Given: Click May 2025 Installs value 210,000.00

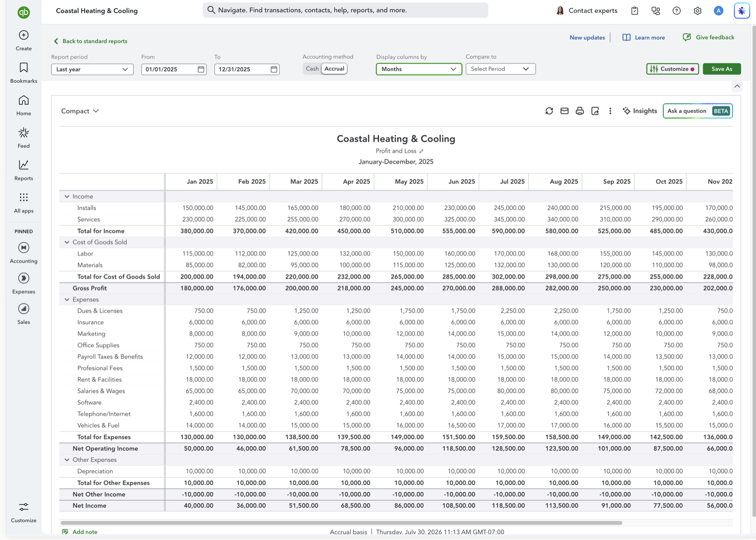Looking at the screenshot, I should [408, 208].
